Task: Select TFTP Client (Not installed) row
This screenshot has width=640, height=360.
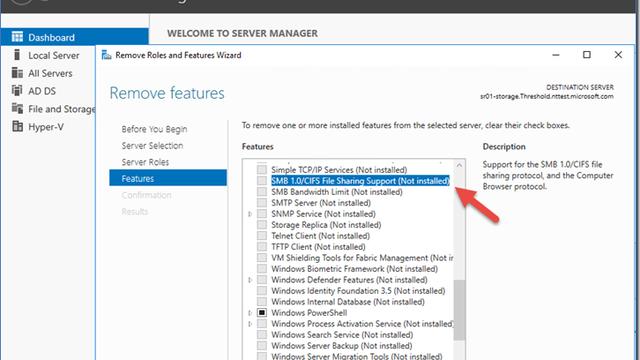Action: point(318,247)
